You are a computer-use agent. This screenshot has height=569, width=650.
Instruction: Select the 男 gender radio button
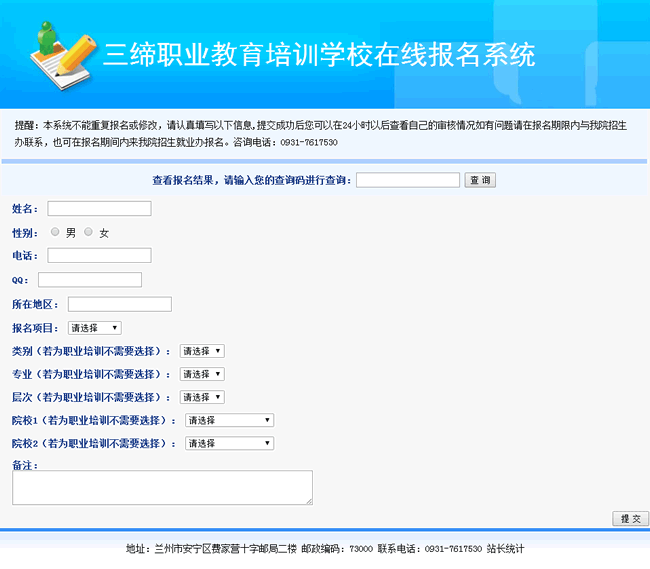(x=55, y=232)
